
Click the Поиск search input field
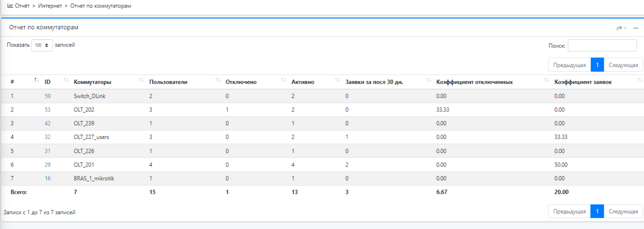(x=602, y=46)
